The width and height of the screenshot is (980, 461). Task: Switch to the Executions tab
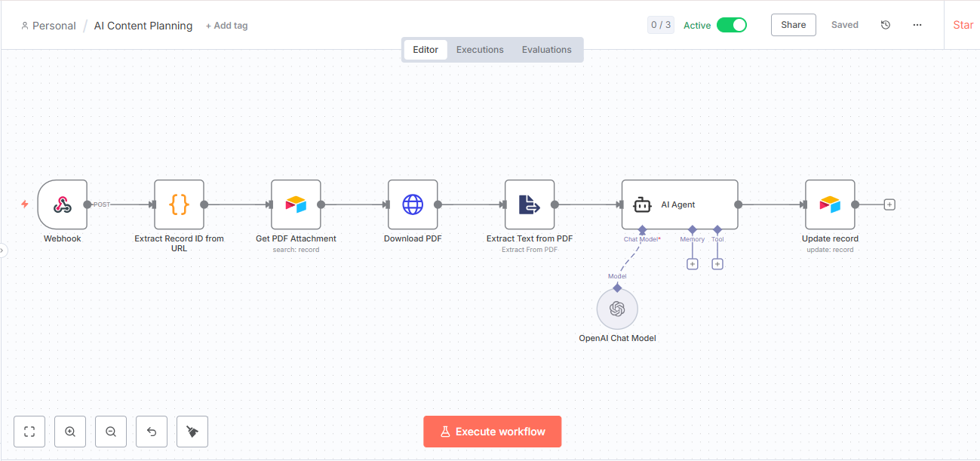480,50
